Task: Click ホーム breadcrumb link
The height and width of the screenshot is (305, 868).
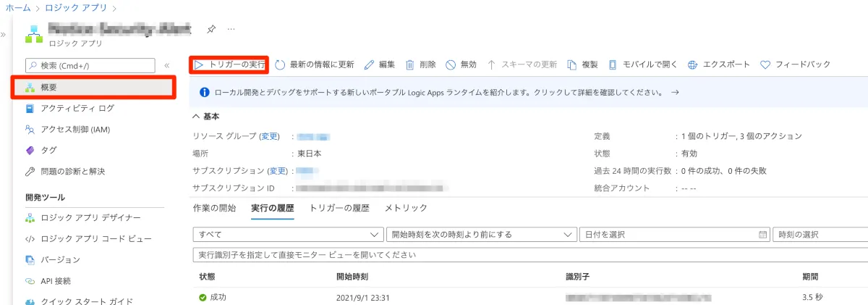Action: 18,7
